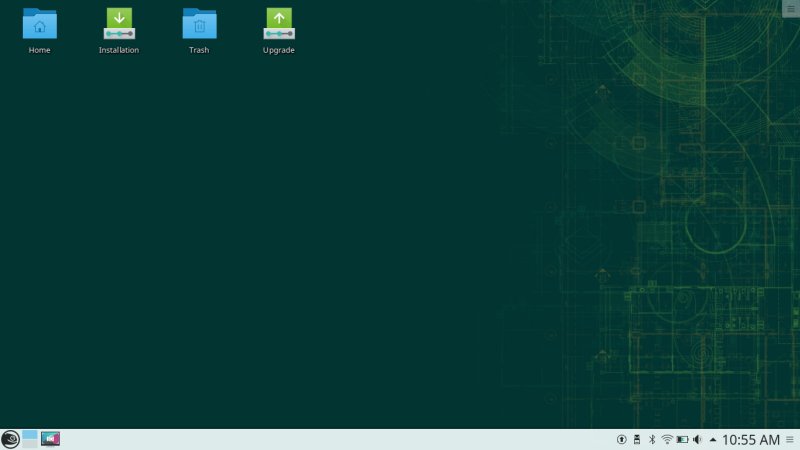Launch the Upgrade desktop icon
This screenshot has width=800, height=450.
point(279,24)
